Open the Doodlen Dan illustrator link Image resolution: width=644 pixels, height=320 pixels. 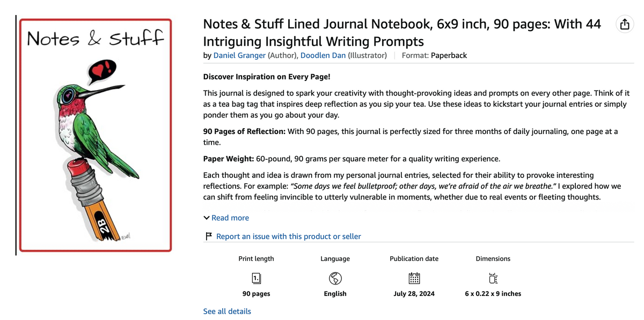tap(323, 55)
